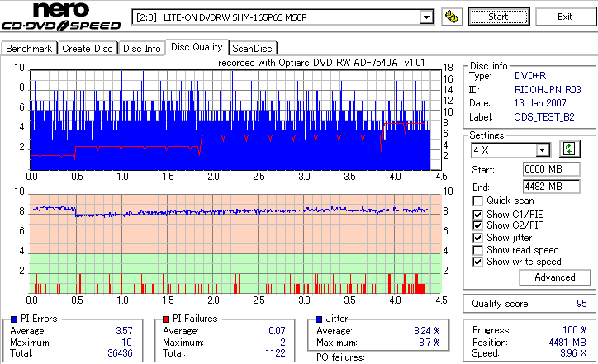Image resolution: width=598 pixels, height=364 pixels.
Task: Enable the Quick scan checkbox
Action: pos(477,201)
